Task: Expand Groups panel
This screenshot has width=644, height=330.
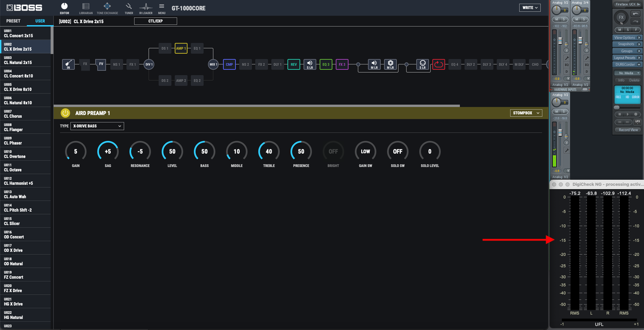Action: pyautogui.click(x=627, y=51)
